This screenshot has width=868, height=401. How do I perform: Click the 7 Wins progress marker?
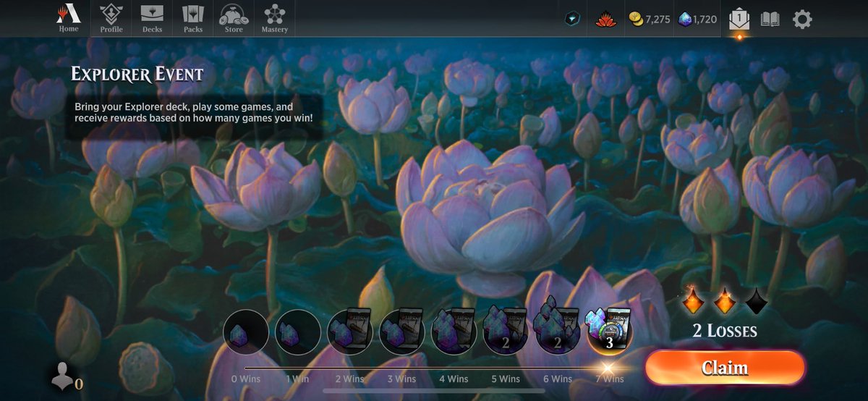point(608,368)
